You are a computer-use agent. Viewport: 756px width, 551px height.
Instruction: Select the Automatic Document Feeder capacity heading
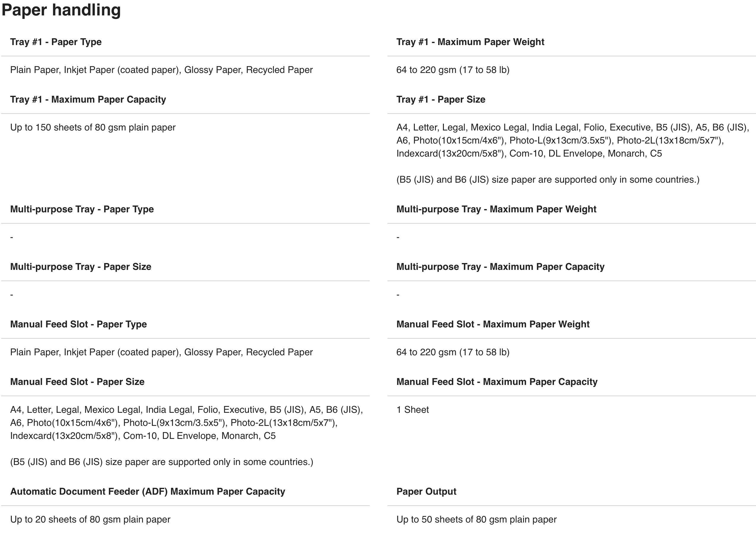[x=148, y=492]
